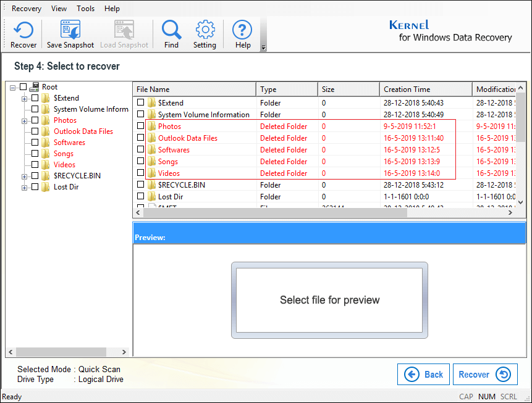This screenshot has height=403, width=532.
Task: Select the Root drive icon in tree
Action: click(35, 87)
